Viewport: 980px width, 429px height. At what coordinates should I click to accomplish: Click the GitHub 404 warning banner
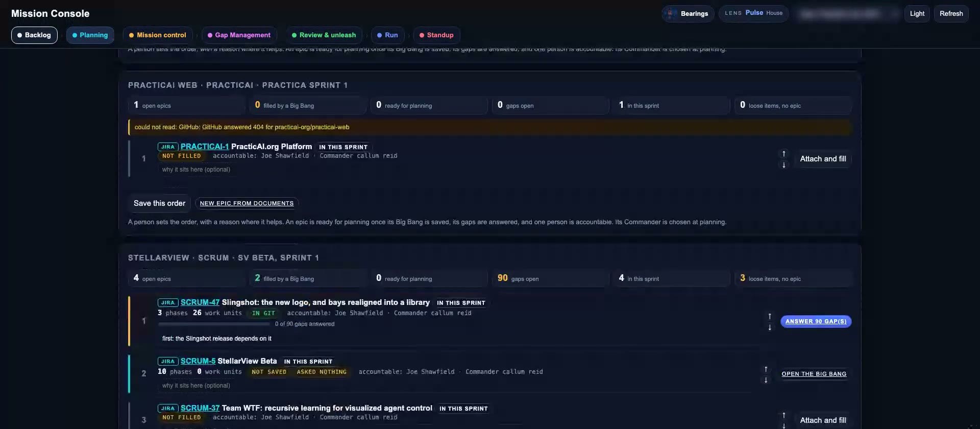click(490, 127)
